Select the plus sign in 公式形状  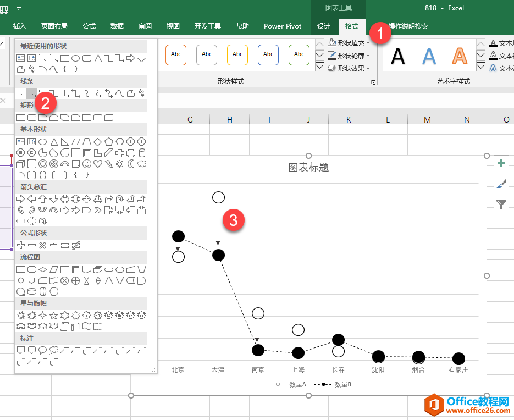(21, 246)
